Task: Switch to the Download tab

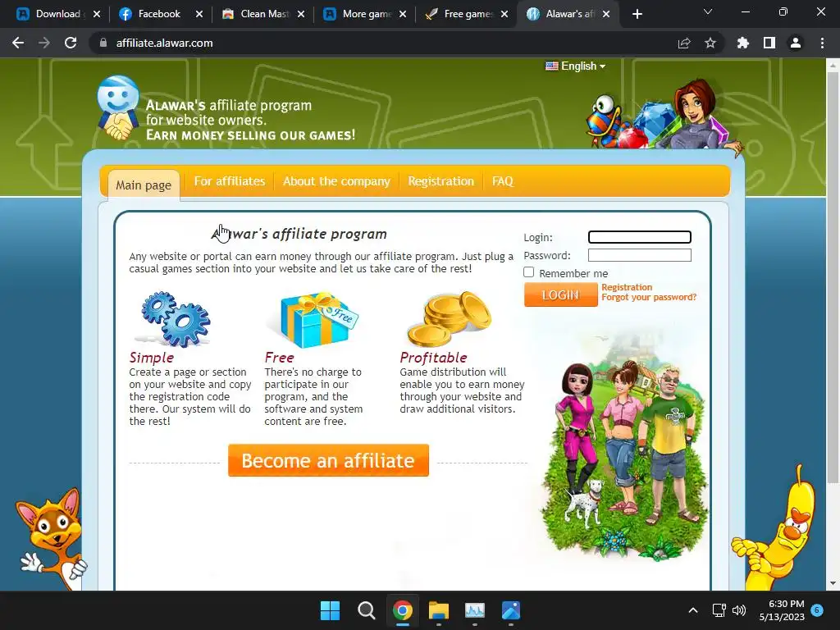Action: [x=51, y=15]
